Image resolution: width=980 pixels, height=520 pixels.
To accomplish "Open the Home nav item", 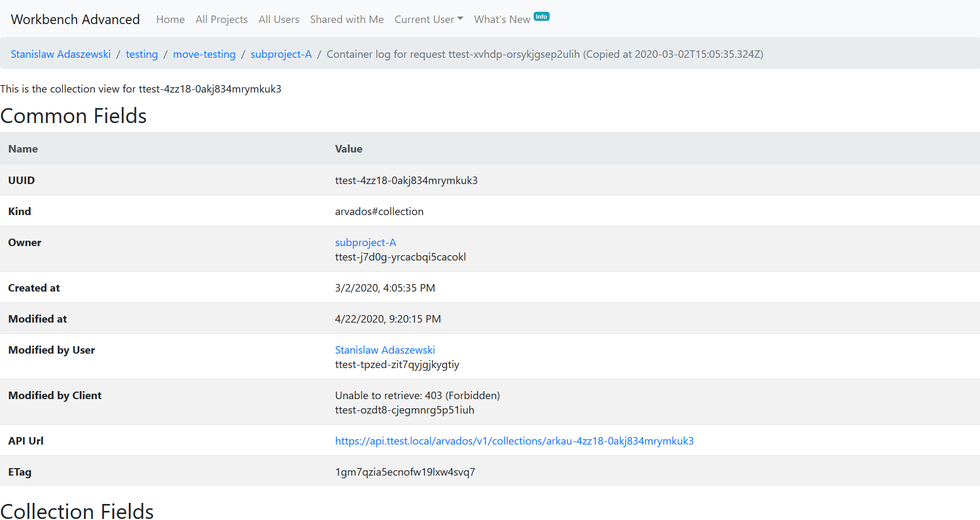I will (170, 19).
